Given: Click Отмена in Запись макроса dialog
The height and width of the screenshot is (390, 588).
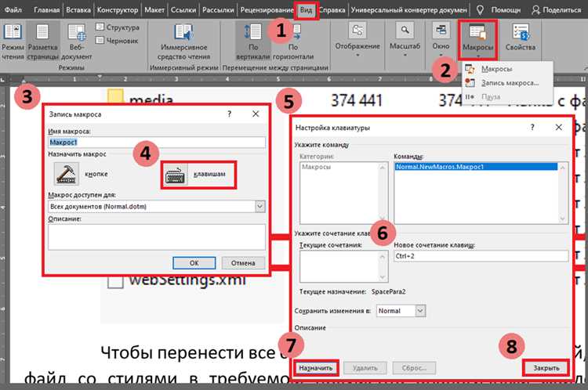Looking at the screenshot, I should coord(243,263).
